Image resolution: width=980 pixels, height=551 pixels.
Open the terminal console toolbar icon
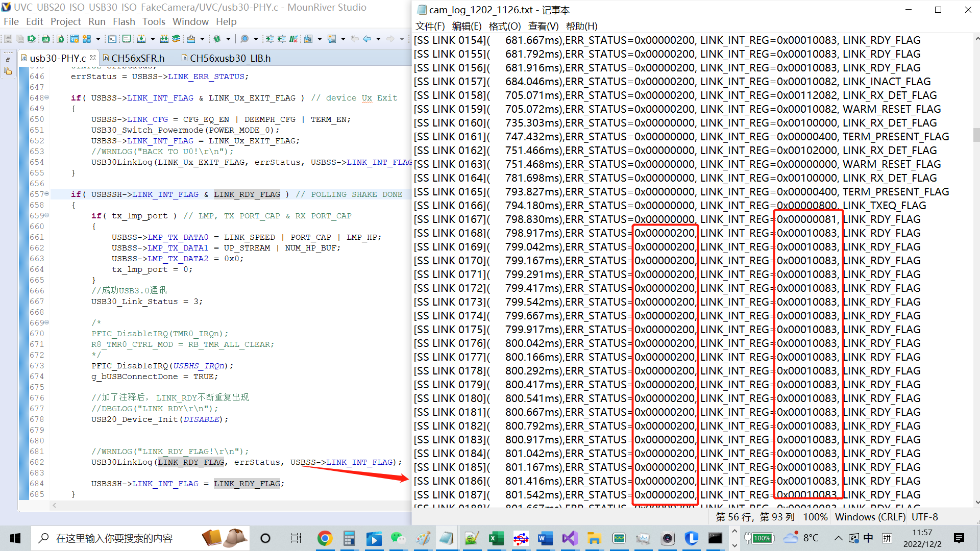point(112,39)
